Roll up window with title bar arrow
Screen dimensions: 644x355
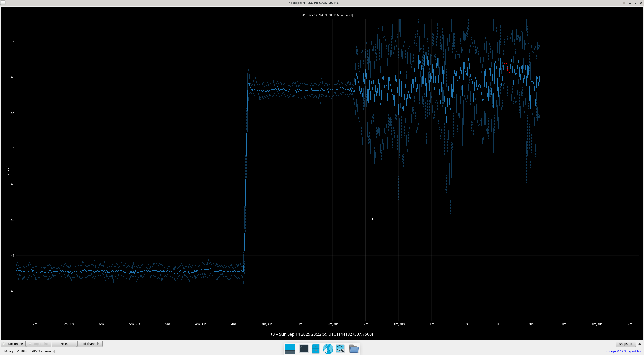tap(624, 3)
